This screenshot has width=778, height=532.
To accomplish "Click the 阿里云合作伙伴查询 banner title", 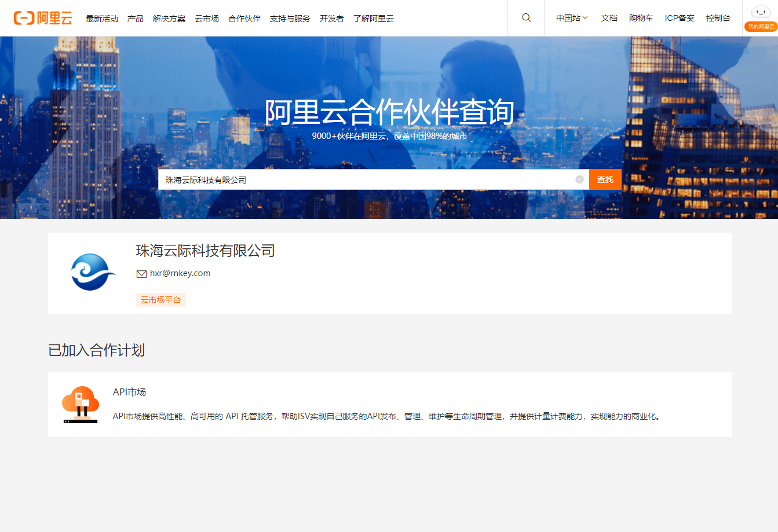I will coord(389,112).
